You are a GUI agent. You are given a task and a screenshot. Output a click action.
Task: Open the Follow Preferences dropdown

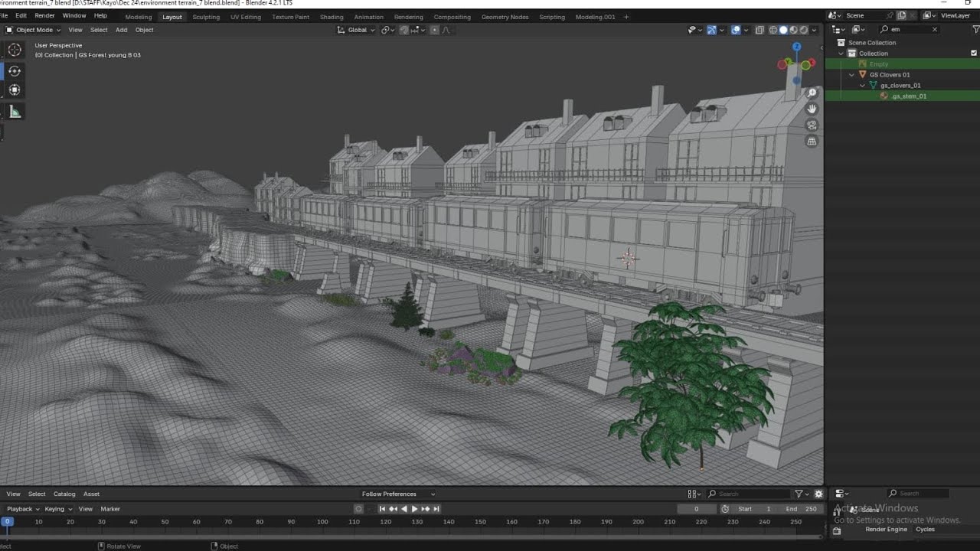(398, 494)
